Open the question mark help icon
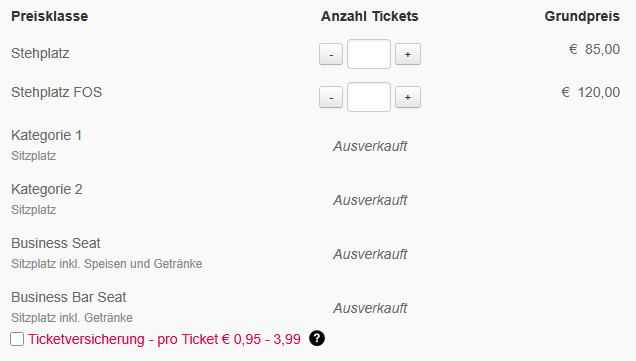Image resolution: width=636 pixels, height=361 pixels. [x=317, y=338]
